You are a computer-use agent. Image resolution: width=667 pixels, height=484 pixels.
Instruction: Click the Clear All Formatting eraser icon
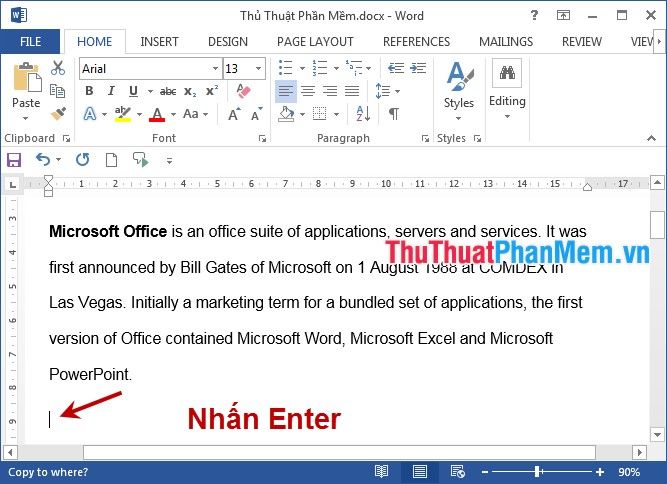pos(243,91)
